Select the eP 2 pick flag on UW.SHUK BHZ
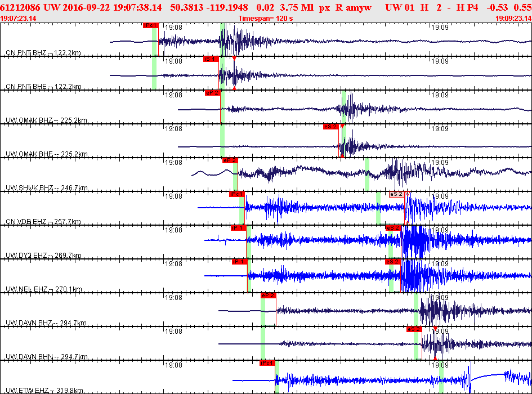The height and width of the screenshot is (394, 532). click(x=230, y=160)
